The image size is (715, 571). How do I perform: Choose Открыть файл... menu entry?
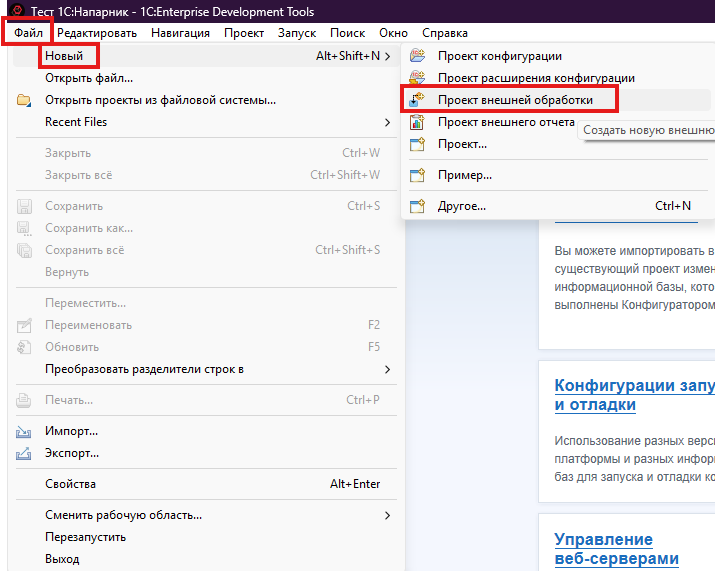click(x=205, y=78)
